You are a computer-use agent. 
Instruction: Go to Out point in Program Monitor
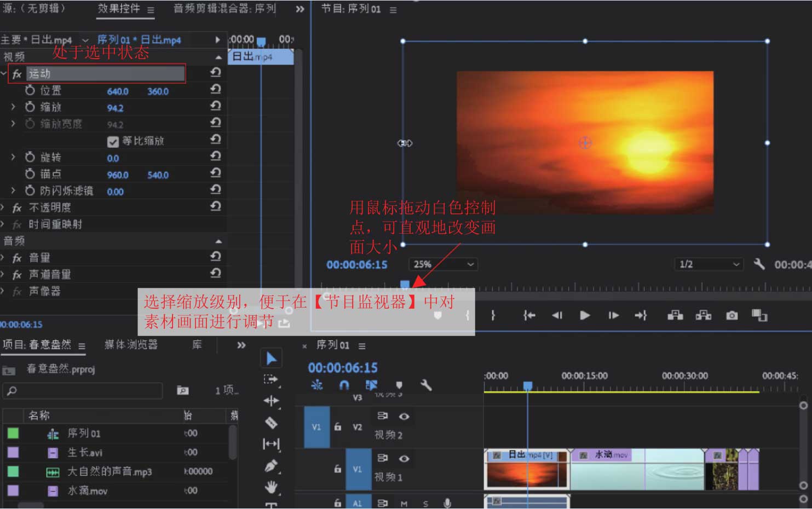click(x=641, y=315)
